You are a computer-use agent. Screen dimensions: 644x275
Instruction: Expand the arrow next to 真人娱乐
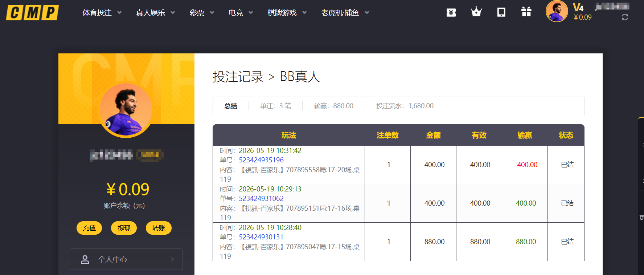coord(173,13)
